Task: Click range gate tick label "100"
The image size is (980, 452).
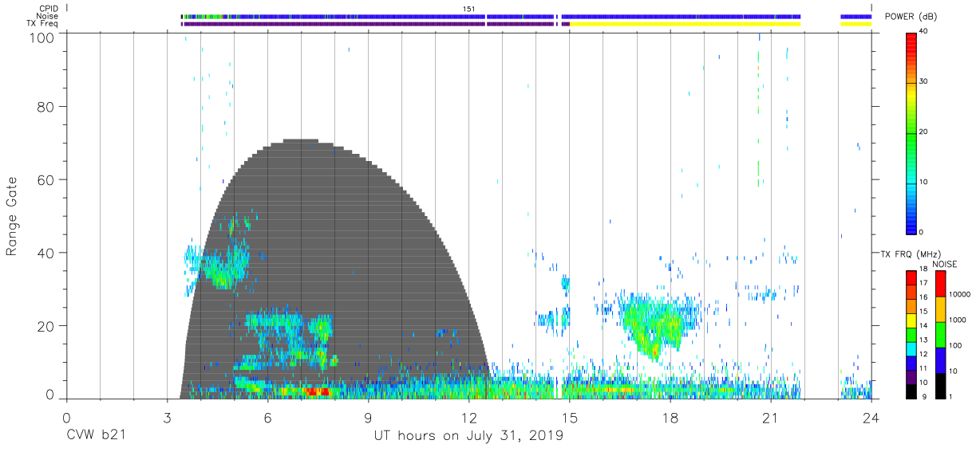Action: click(x=42, y=37)
